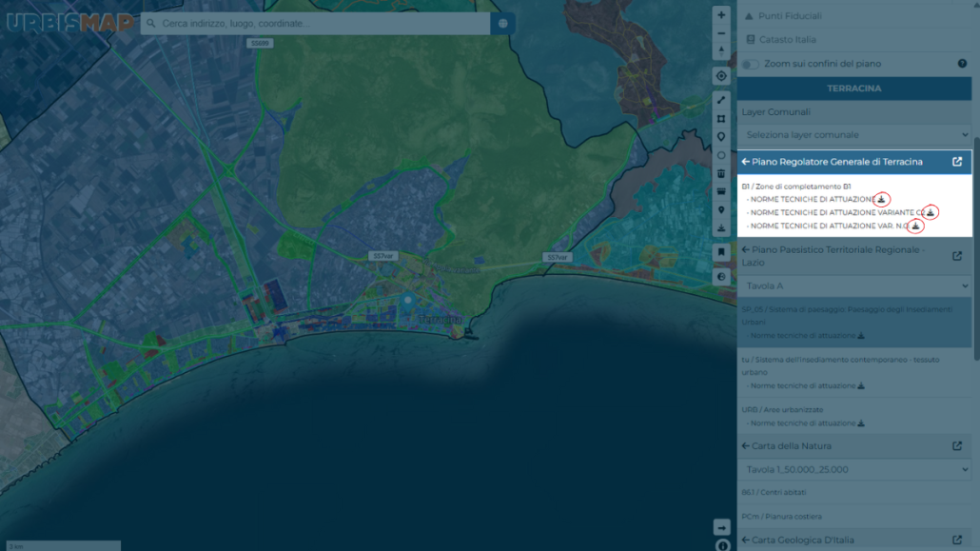Screen dimensions: 980x551
Task: Reset map north compass
Action: tap(721, 50)
